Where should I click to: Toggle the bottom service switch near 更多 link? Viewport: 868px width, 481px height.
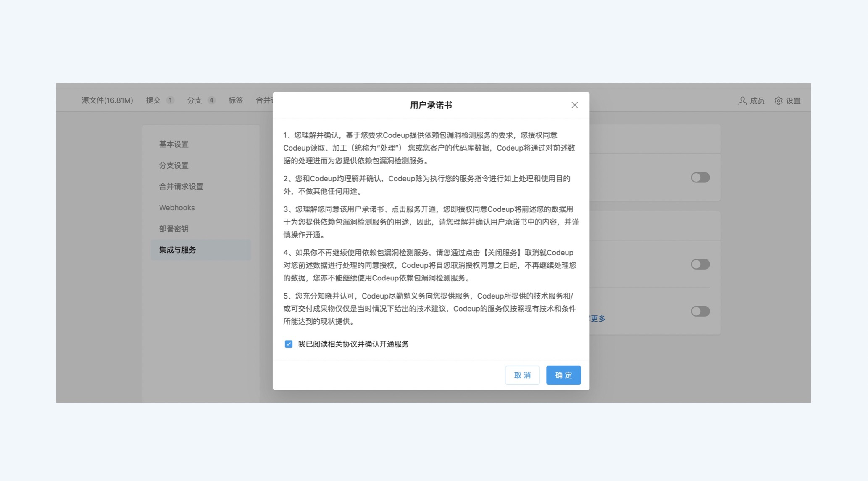[x=700, y=311]
